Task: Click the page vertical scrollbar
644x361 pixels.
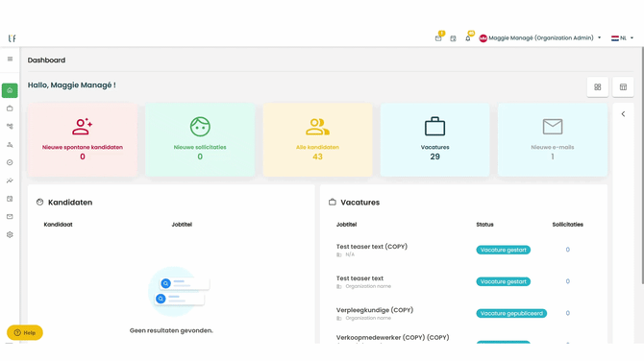Action: (642, 165)
